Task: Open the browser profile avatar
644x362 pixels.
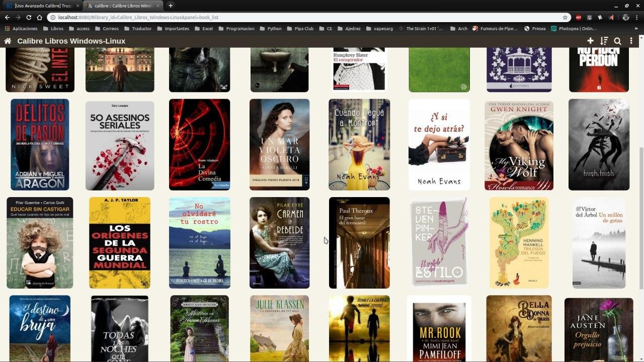Action: (626, 17)
